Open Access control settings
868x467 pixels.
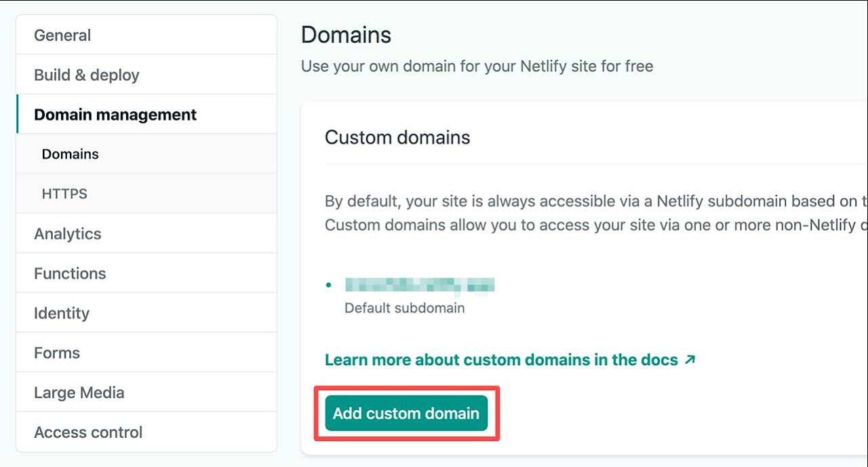[146, 432]
